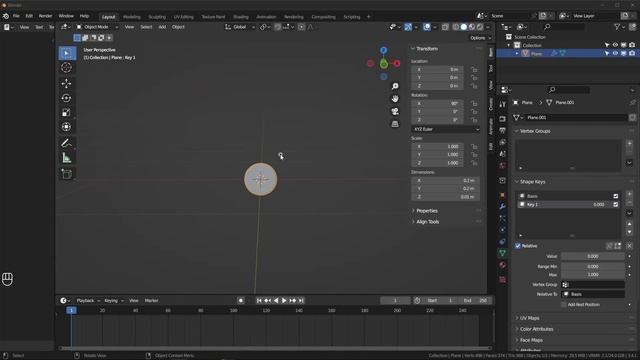The image size is (640, 360).
Task: Toggle the camera view icon
Action: (x=395, y=111)
